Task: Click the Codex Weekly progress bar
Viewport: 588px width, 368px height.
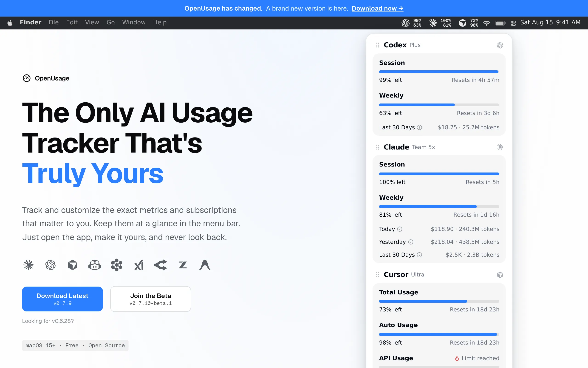Action: click(x=439, y=105)
